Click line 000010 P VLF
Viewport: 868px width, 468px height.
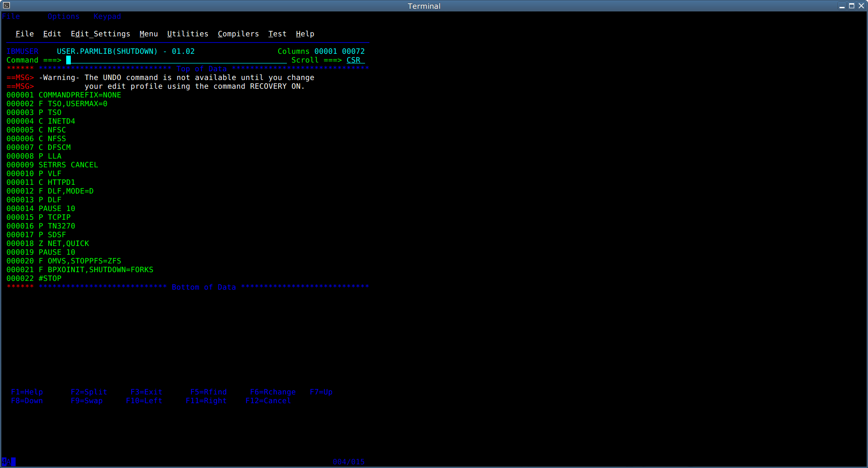34,174
